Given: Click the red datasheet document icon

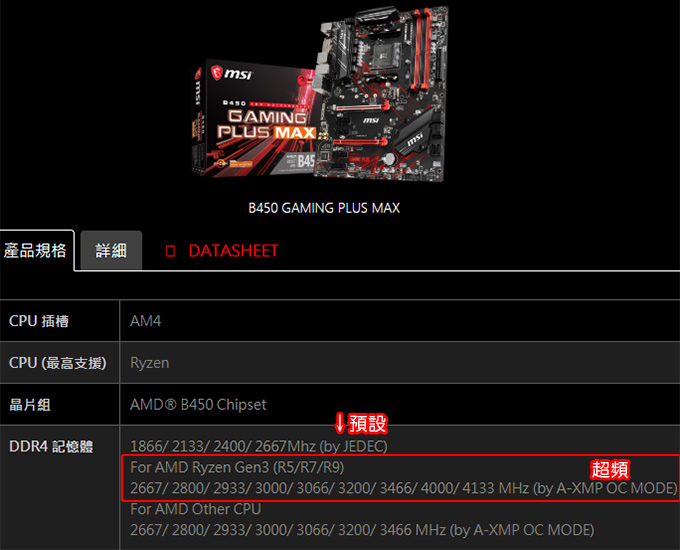Looking at the screenshot, I should [x=170, y=251].
